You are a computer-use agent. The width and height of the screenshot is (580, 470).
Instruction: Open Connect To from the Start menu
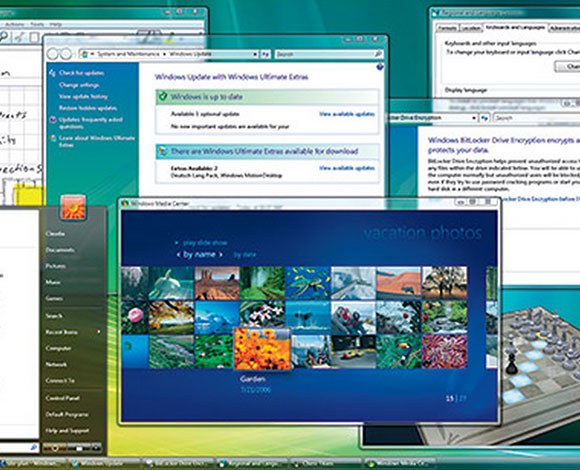pyautogui.click(x=60, y=380)
